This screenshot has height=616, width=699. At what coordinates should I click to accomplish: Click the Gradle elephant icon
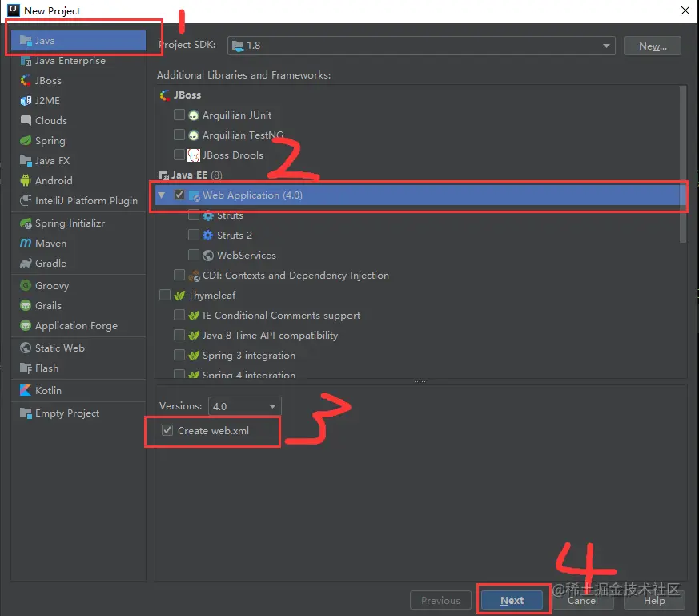[26, 264]
